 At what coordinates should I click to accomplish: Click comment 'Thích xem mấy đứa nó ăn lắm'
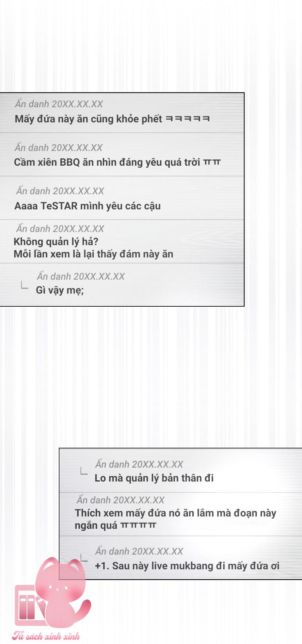175,513
